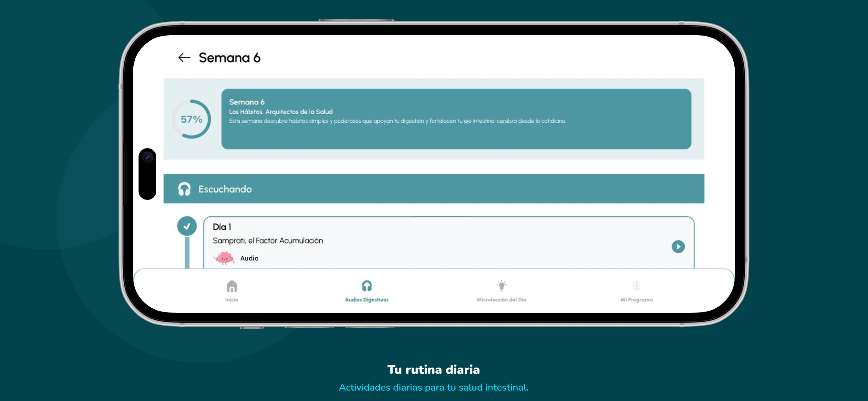Click 'Actividades diarias para tu salud intestinal.' caption
Image resolution: width=868 pixels, height=401 pixels.
click(x=434, y=387)
